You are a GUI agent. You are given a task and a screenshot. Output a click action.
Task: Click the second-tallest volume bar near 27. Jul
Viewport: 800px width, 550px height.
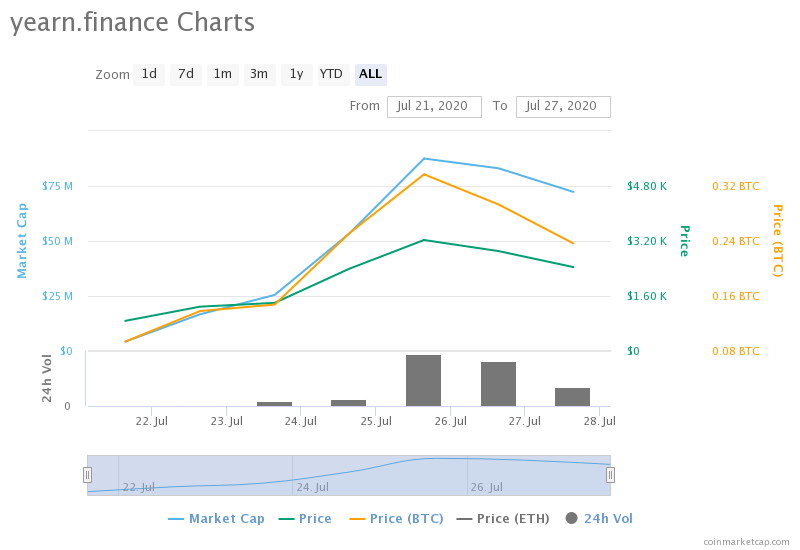pos(498,384)
